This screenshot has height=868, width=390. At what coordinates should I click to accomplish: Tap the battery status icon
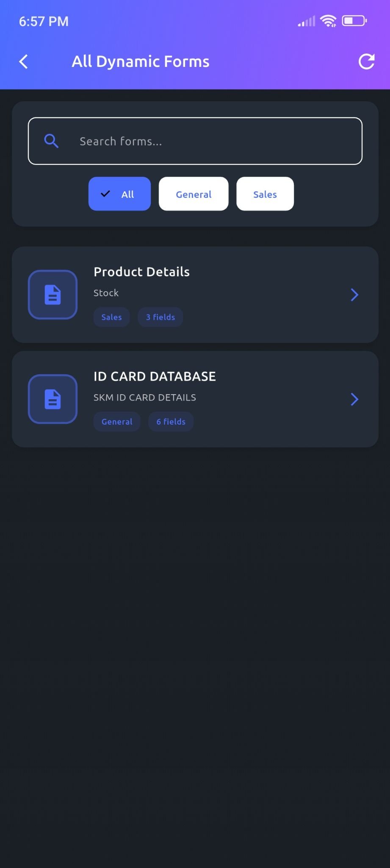point(354,21)
